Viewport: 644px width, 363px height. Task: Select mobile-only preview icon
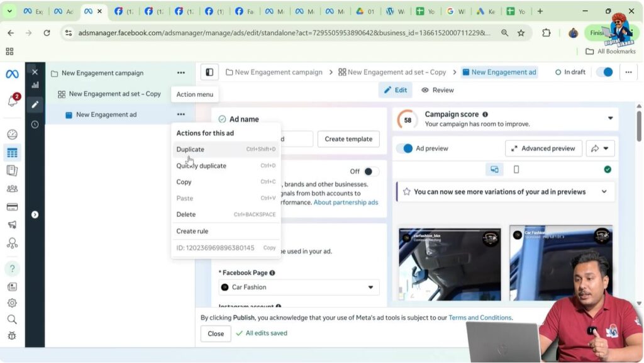[516, 169]
